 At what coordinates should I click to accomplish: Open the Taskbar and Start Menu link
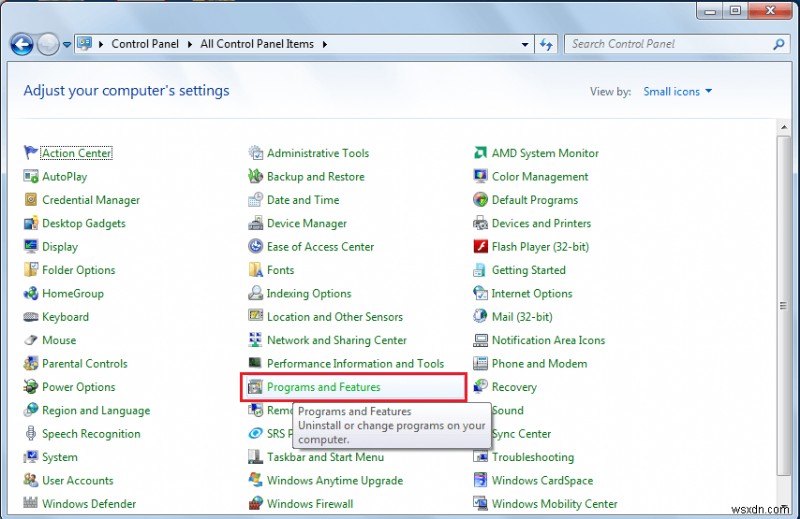[326, 457]
